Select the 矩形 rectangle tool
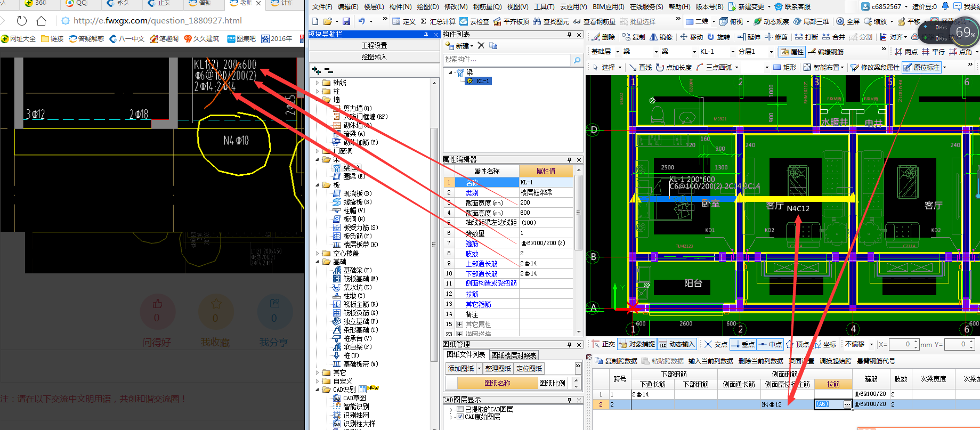980x430 pixels. (x=784, y=67)
